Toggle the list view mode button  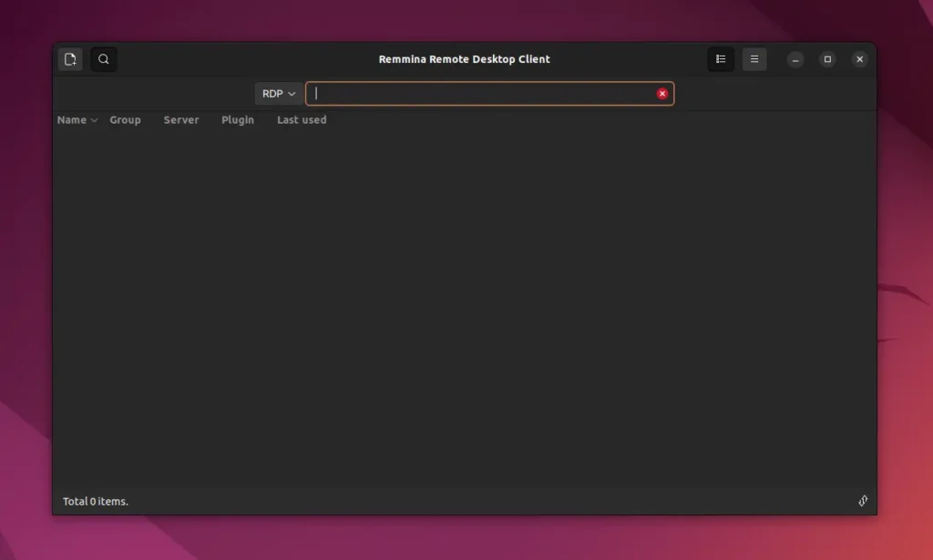click(721, 59)
